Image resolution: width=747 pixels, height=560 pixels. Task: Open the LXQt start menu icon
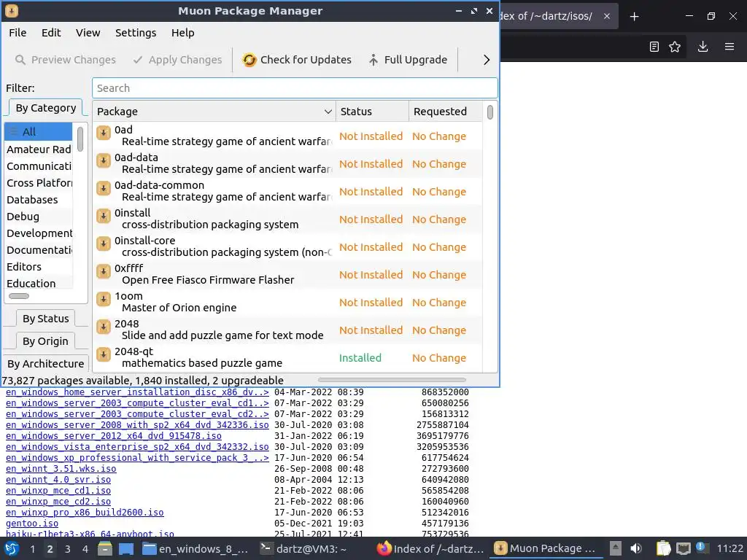coord(12,548)
